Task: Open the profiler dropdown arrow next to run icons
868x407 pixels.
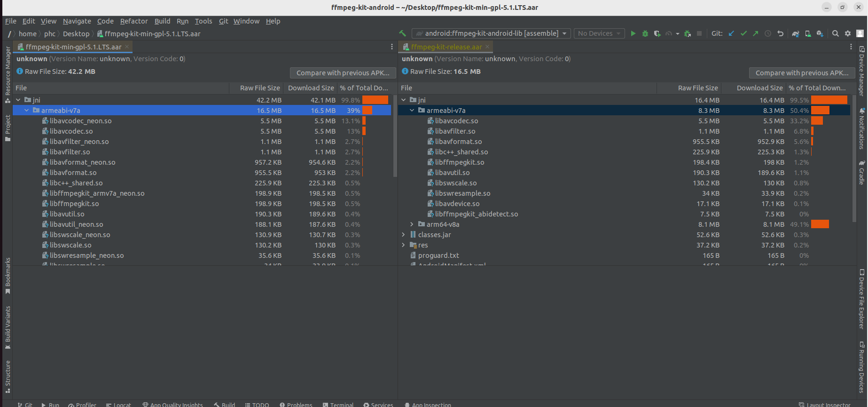Action: tap(677, 34)
